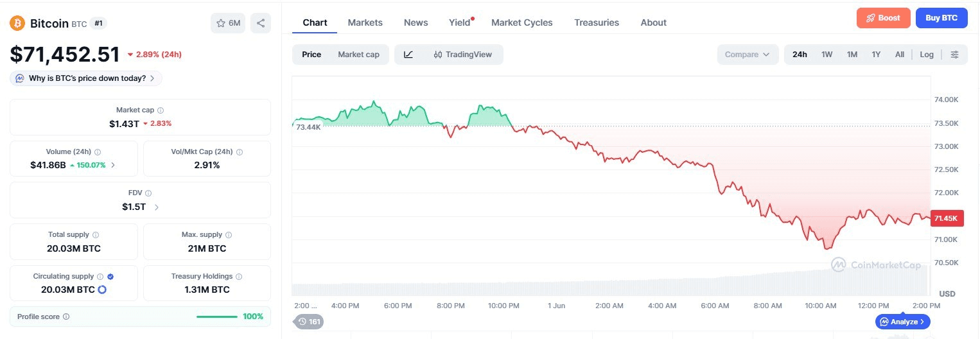Click the Profile score progress bar
Viewport: 980px width, 339px height.
(216, 317)
